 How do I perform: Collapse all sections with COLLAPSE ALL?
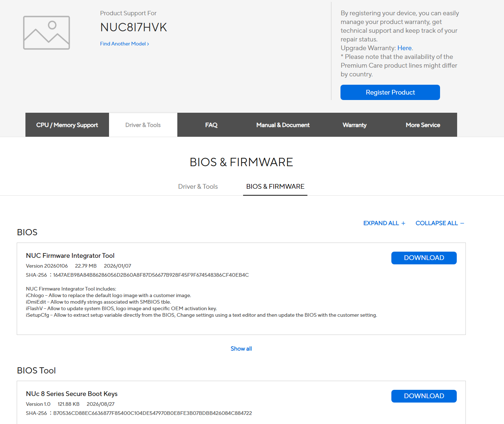tap(440, 223)
